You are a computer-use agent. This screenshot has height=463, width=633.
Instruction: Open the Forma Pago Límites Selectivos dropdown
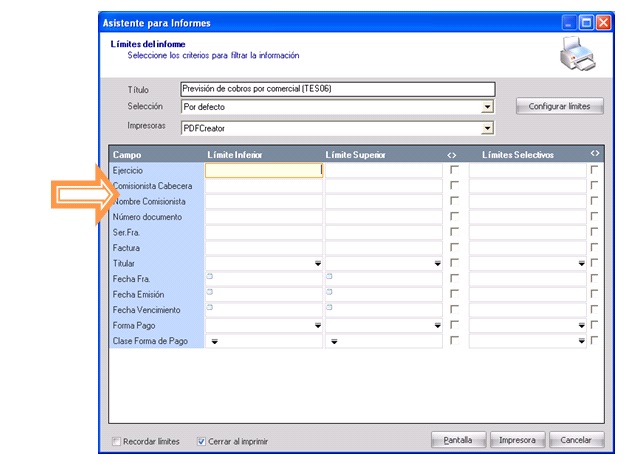(x=581, y=326)
